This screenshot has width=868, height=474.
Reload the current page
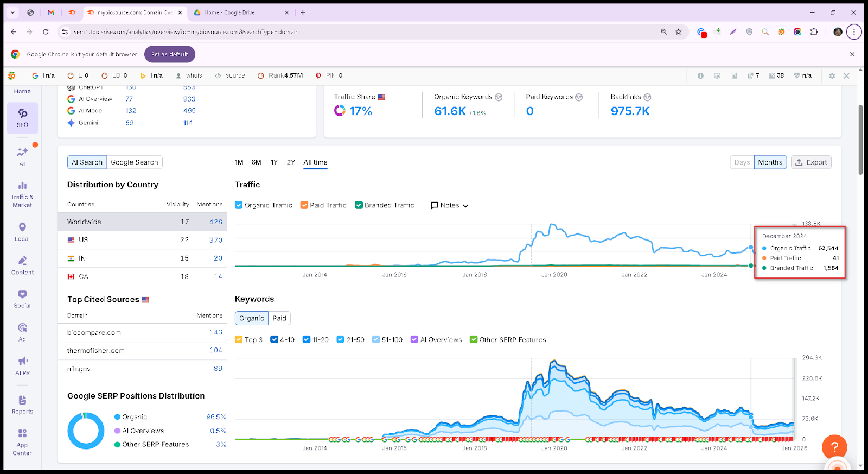point(46,32)
